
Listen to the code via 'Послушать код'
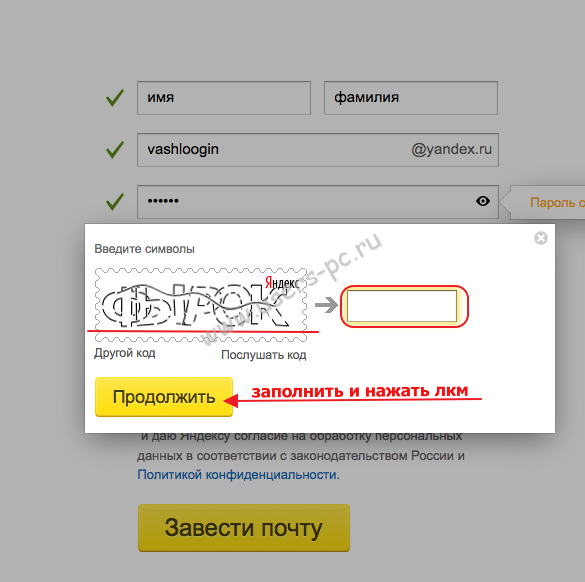264,355
